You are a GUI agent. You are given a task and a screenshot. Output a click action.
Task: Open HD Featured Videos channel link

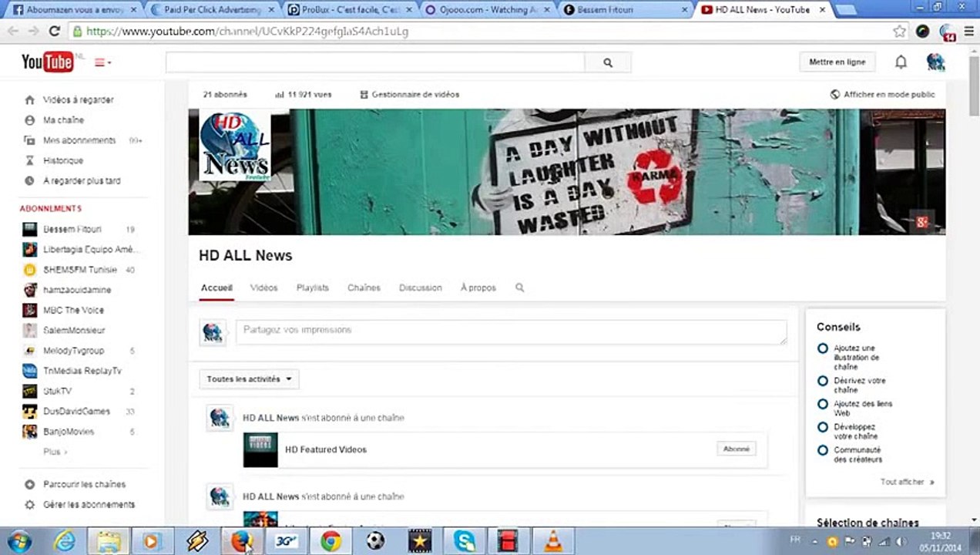(326, 450)
